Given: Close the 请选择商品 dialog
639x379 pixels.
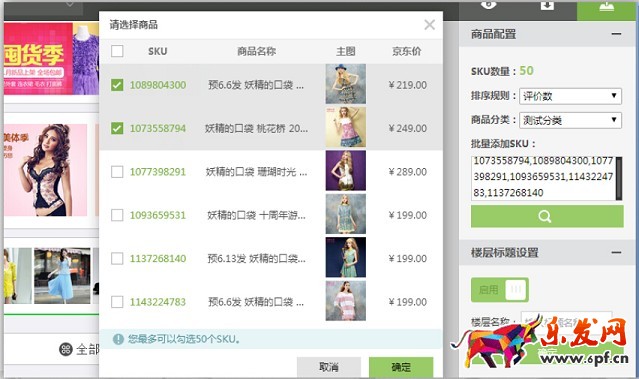Looking at the screenshot, I should (429, 25).
